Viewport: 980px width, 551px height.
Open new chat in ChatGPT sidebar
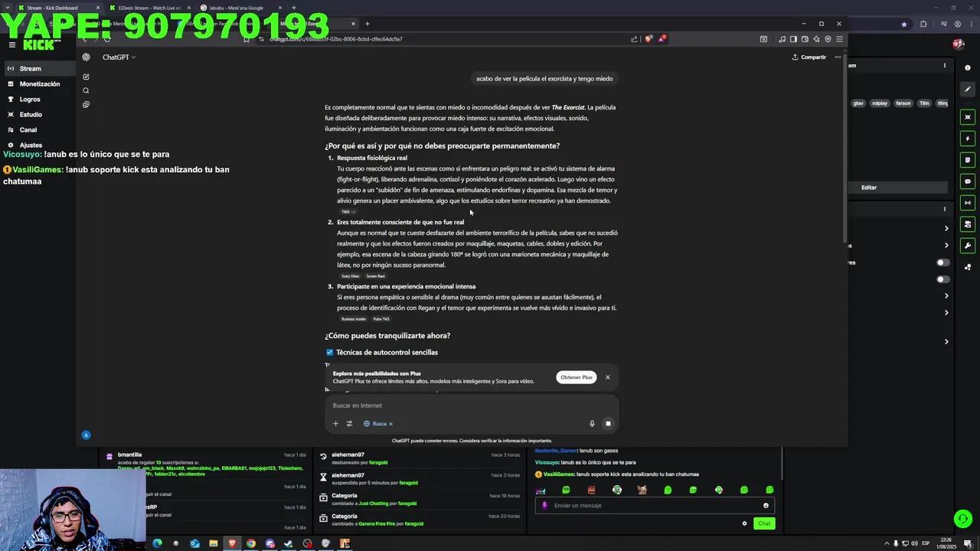tap(86, 77)
